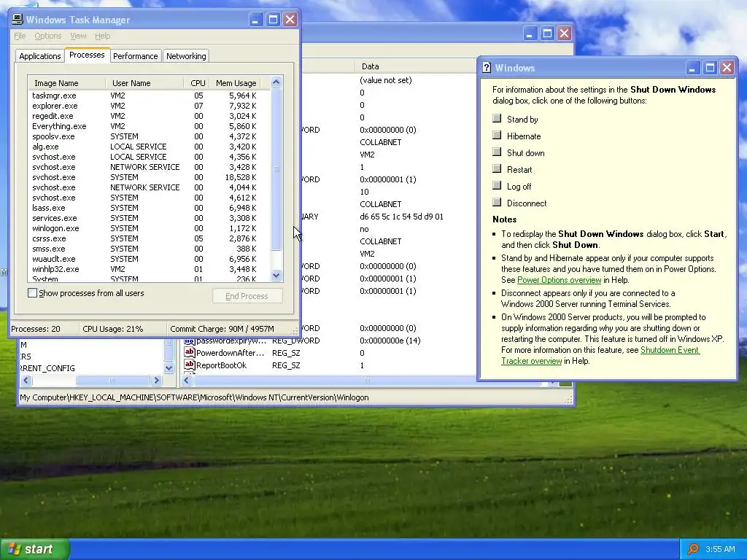Select the Processes tab
Viewport: 747px width, 560px height.
[87, 55]
